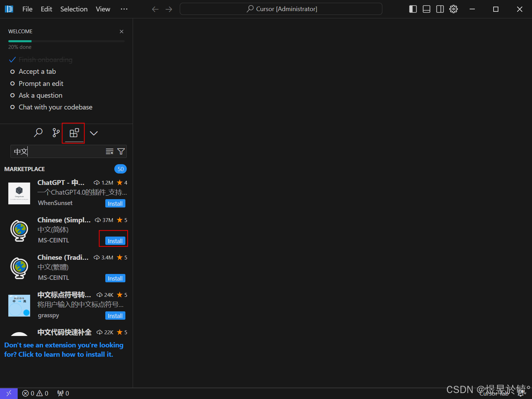Screen dimensions: 532x399
Task: Click the onboarding progress bar
Action: tap(66, 41)
